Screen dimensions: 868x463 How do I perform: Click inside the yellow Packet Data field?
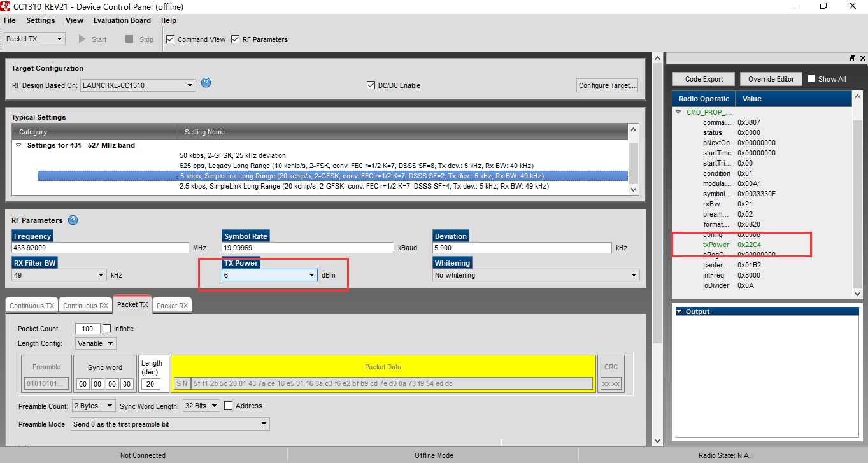tap(382, 383)
